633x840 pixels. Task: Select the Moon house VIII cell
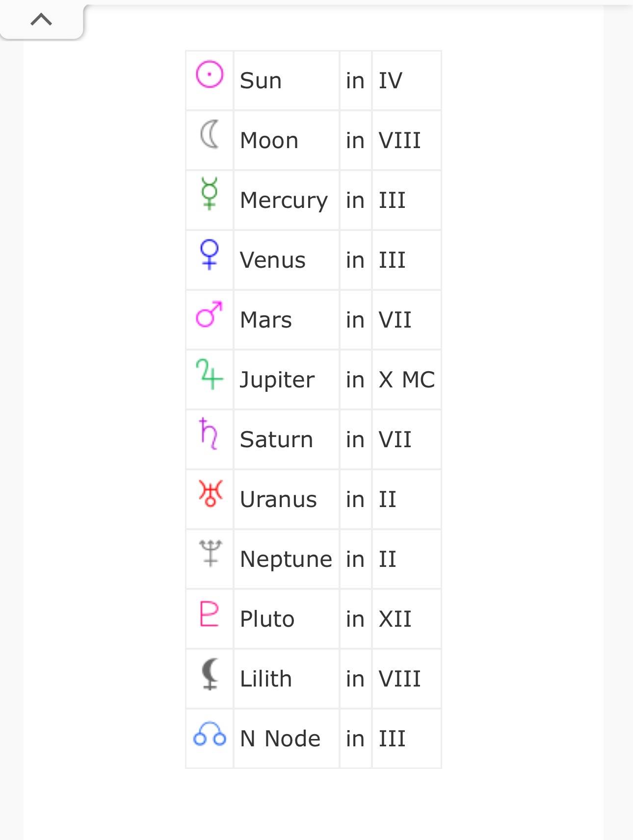[x=407, y=140]
